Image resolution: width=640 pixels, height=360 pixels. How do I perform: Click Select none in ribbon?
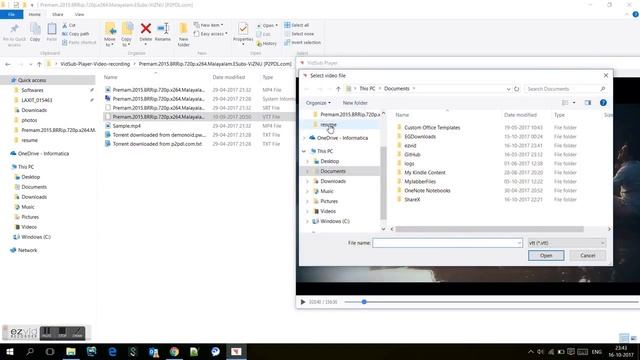coord(299,34)
